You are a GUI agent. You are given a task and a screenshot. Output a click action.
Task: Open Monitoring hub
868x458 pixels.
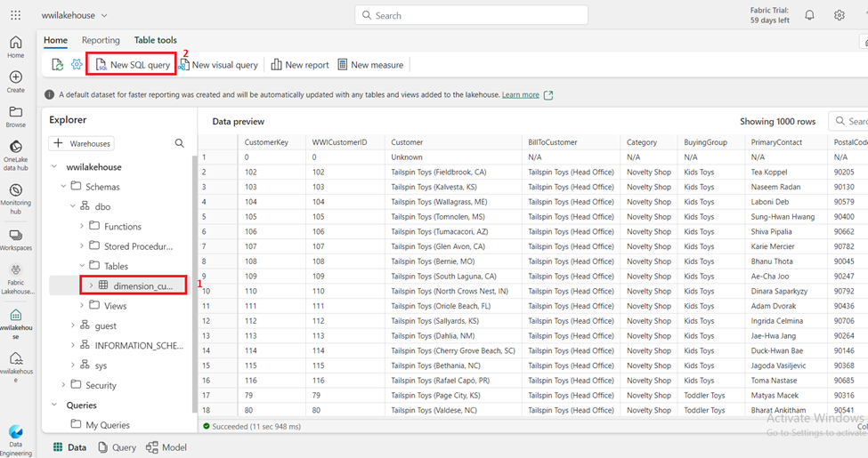(15, 199)
